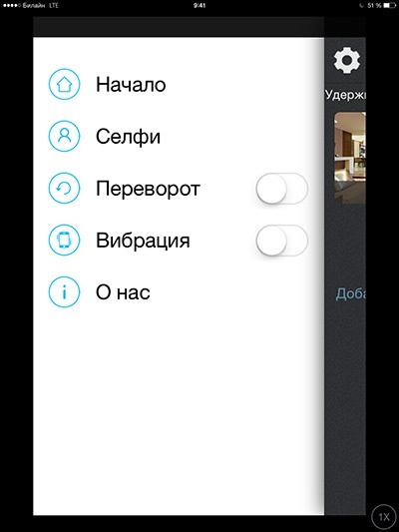The height and width of the screenshot is (532, 399).
Task: Tap the battery indicator in status bar
Action: tap(389, 5)
